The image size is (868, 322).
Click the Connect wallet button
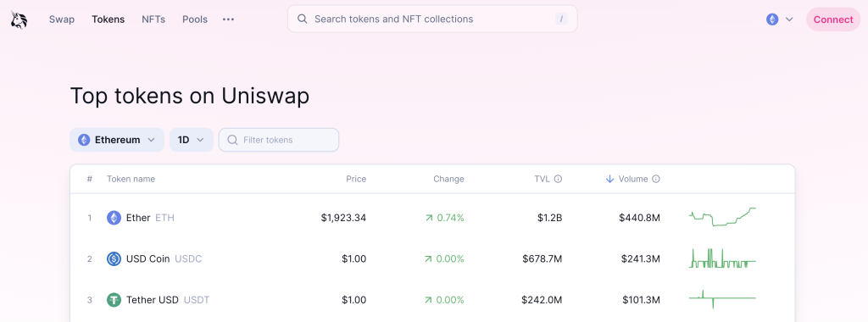(x=833, y=19)
